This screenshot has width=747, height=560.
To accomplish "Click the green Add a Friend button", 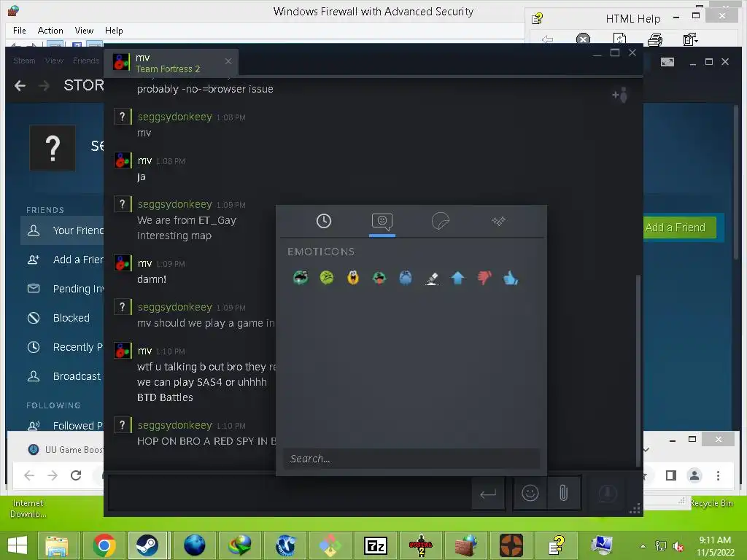I will tap(680, 227).
